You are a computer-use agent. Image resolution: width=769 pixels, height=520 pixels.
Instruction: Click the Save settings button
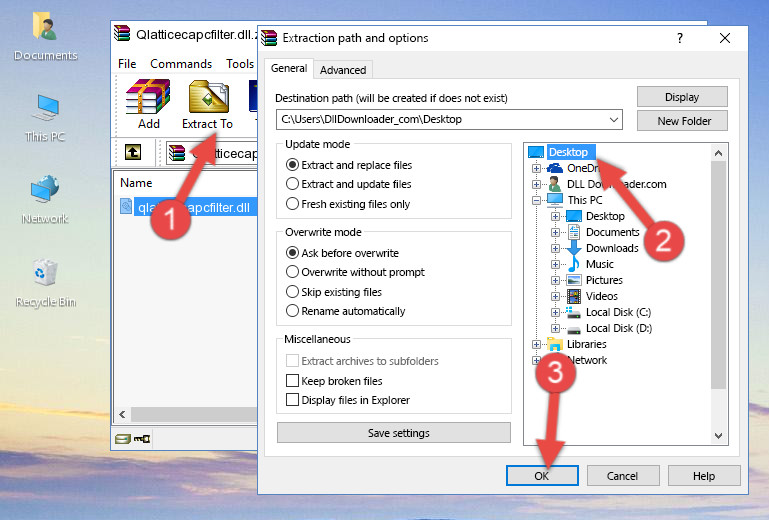(x=394, y=433)
